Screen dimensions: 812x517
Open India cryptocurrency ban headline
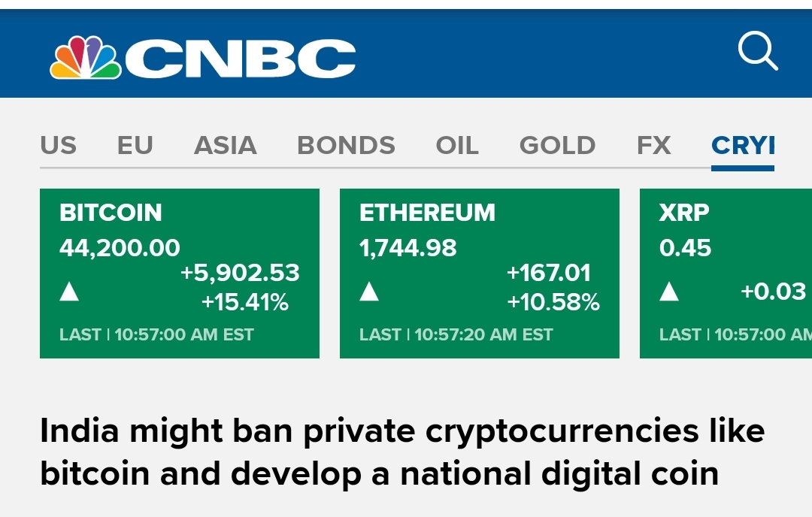click(402, 452)
